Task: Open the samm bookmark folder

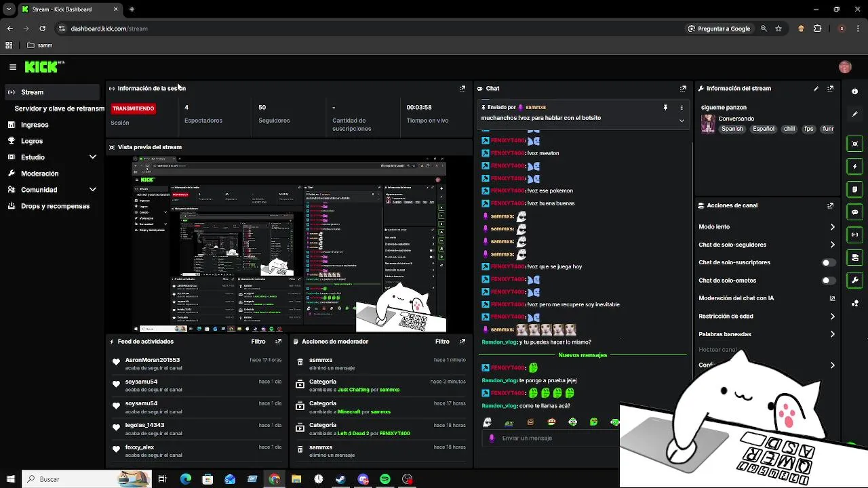Action: click(39, 45)
